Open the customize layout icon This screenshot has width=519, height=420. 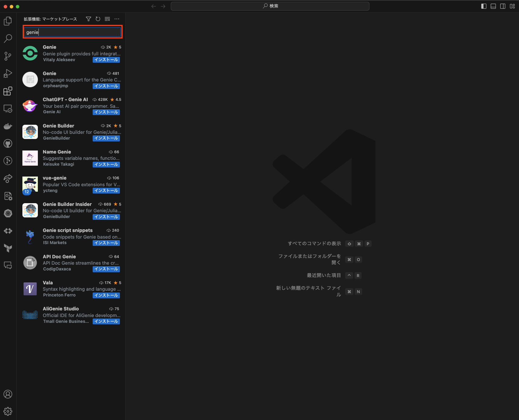pos(512,6)
